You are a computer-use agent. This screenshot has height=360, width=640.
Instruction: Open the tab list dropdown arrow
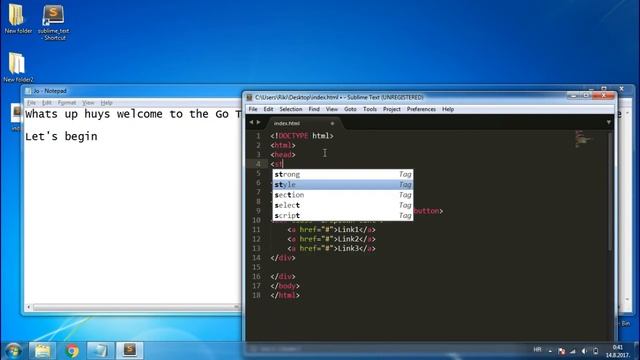coord(608,122)
